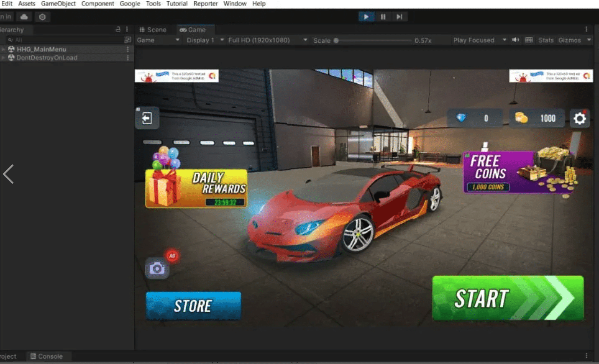Click the Scale slider handle

click(336, 41)
